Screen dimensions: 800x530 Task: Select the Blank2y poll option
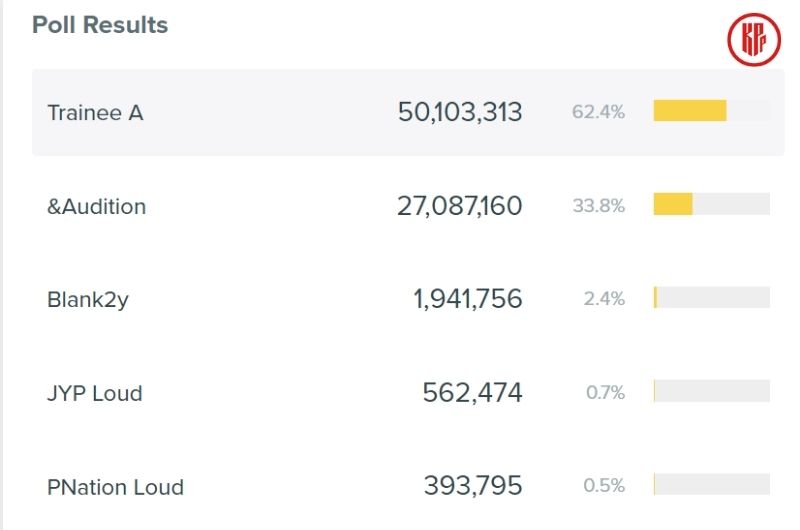tap(88, 299)
